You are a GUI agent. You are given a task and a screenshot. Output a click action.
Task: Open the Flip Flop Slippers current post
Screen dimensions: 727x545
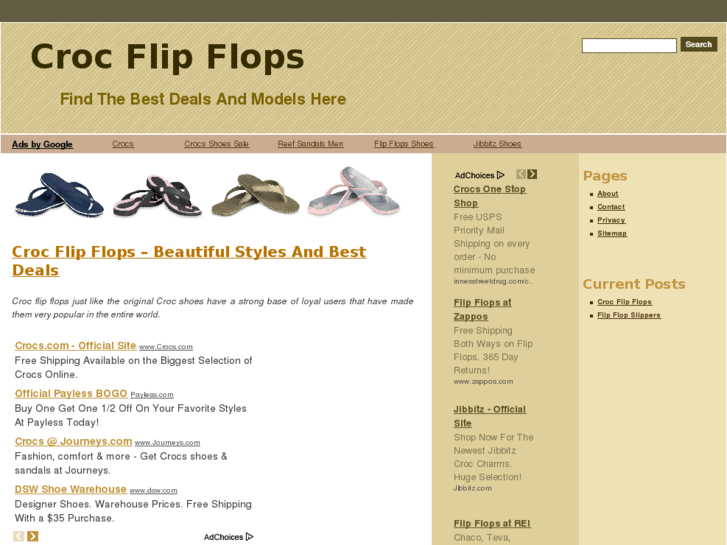[629, 315]
